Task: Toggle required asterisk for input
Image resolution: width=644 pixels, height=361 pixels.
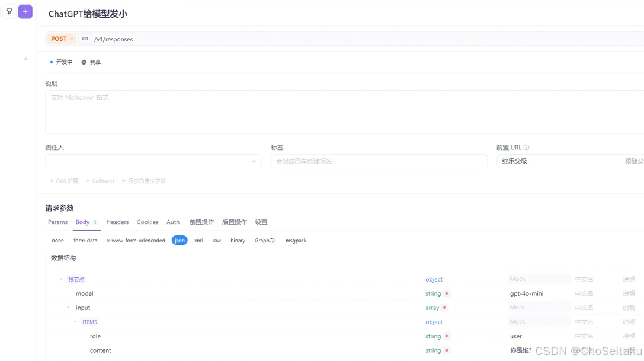Action: (444, 308)
